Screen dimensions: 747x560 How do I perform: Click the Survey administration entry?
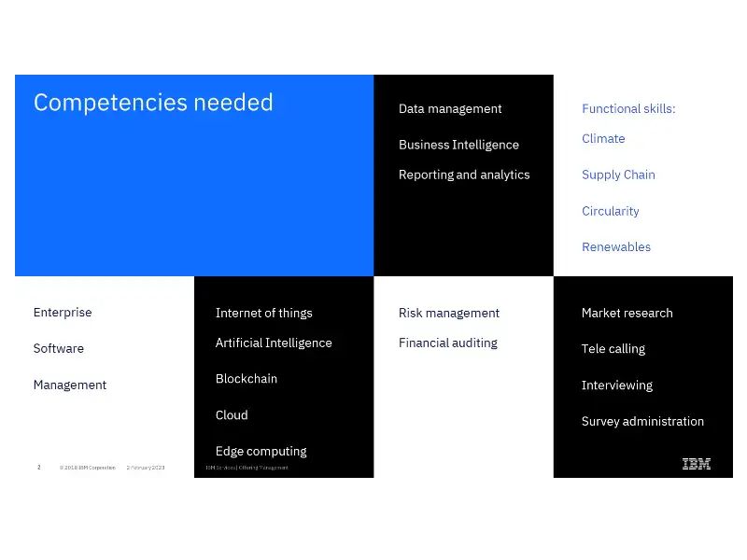(x=642, y=421)
